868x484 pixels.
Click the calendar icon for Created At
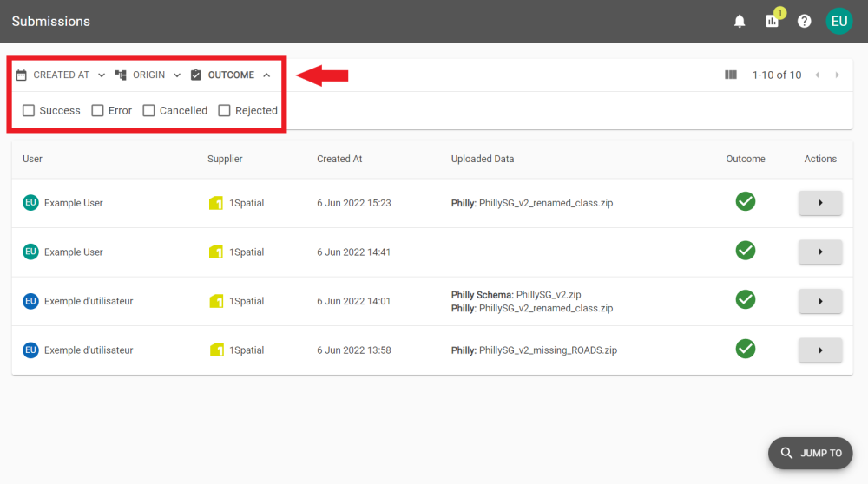(22, 75)
